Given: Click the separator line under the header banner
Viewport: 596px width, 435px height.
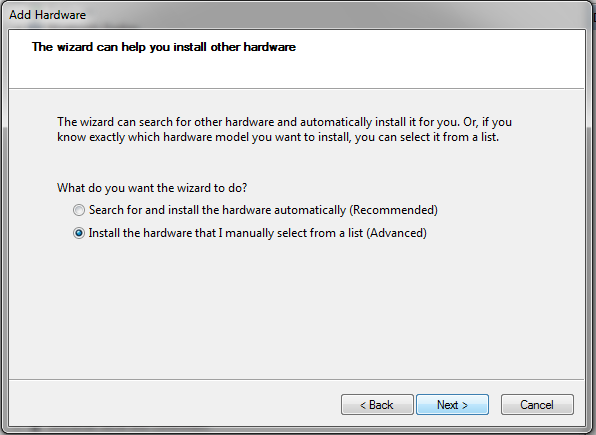Looking at the screenshot, I should 296,89.
